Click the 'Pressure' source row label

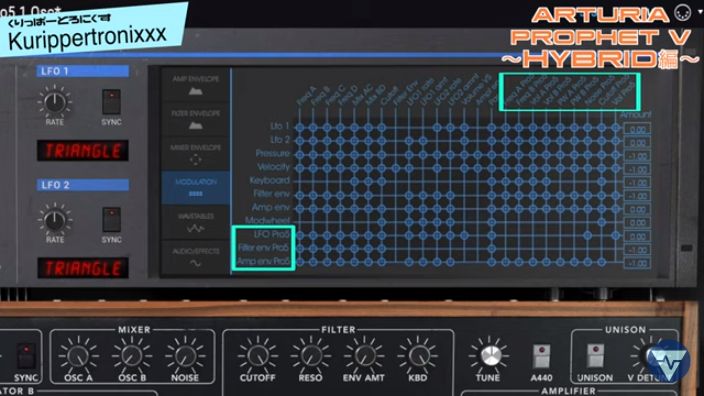coord(273,154)
